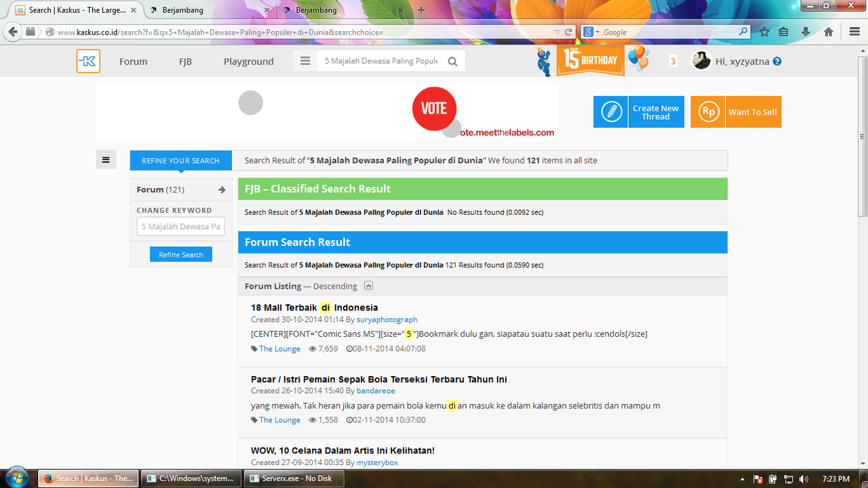
Task: Open user suryaphotograph profile link
Action: point(387,319)
